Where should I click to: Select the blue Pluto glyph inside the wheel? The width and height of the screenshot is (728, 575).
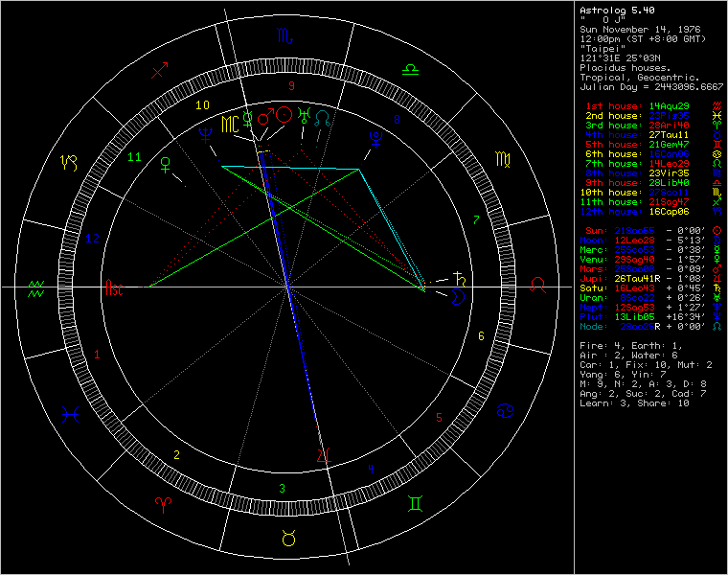point(375,139)
